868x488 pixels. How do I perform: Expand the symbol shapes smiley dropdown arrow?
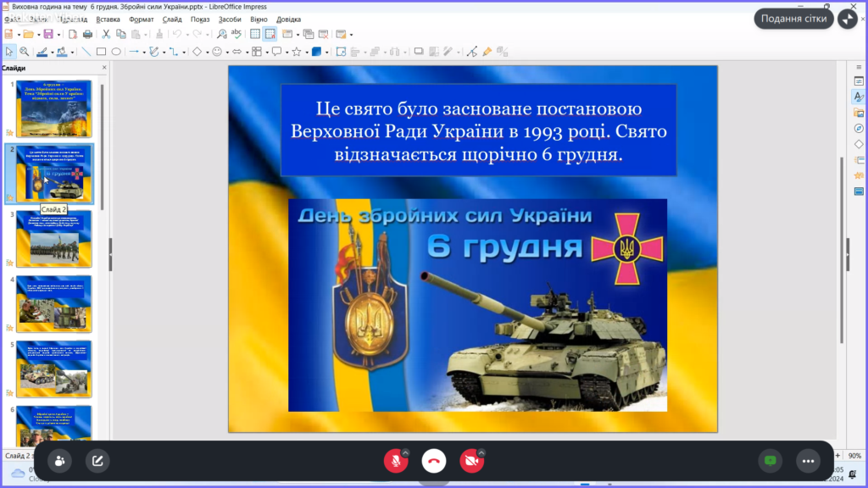click(227, 52)
